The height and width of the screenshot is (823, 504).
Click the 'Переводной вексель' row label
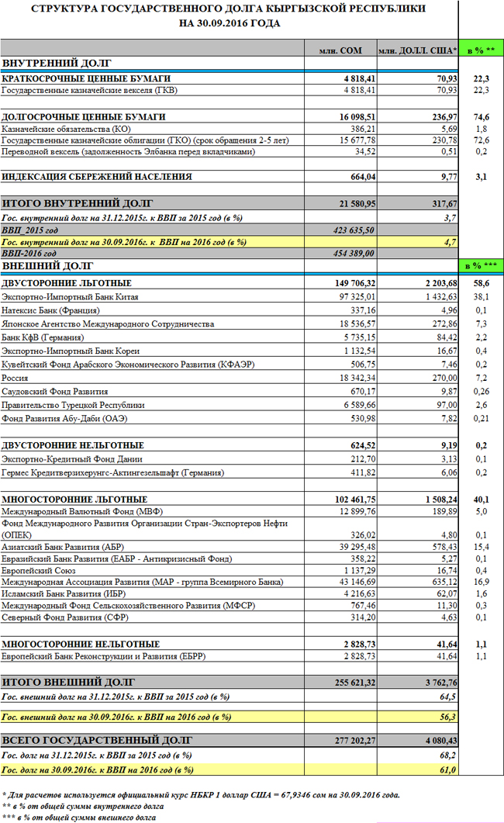[128, 152]
